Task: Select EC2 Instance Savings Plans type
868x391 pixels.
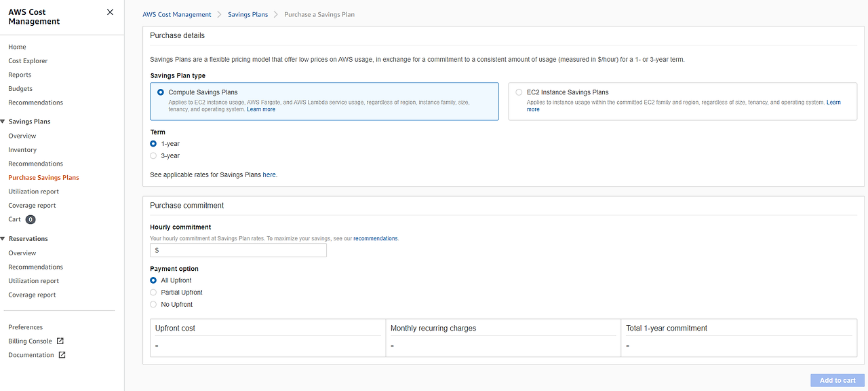Action: tap(519, 92)
